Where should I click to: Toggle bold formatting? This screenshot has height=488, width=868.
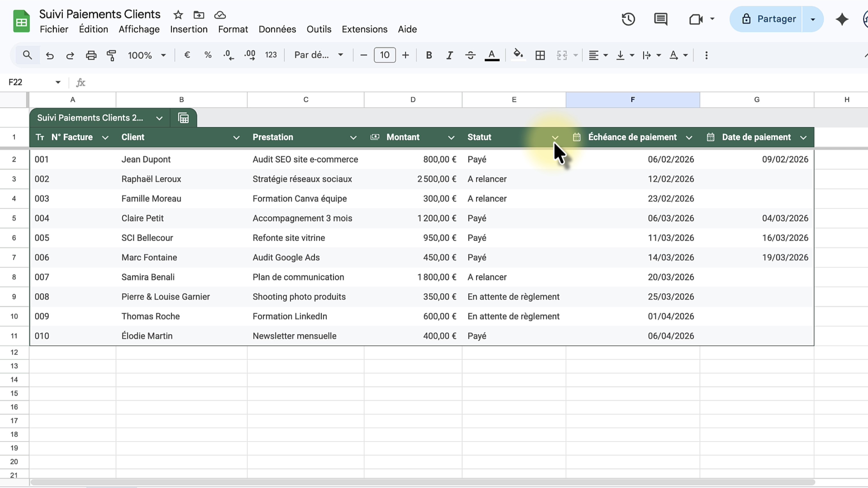pos(429,55)
